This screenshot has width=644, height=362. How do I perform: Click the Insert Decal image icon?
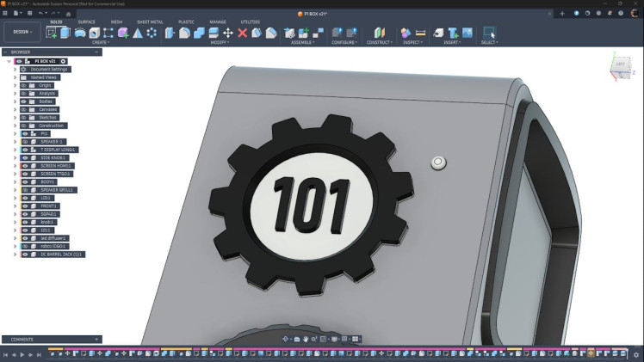(x=468, y=33)
